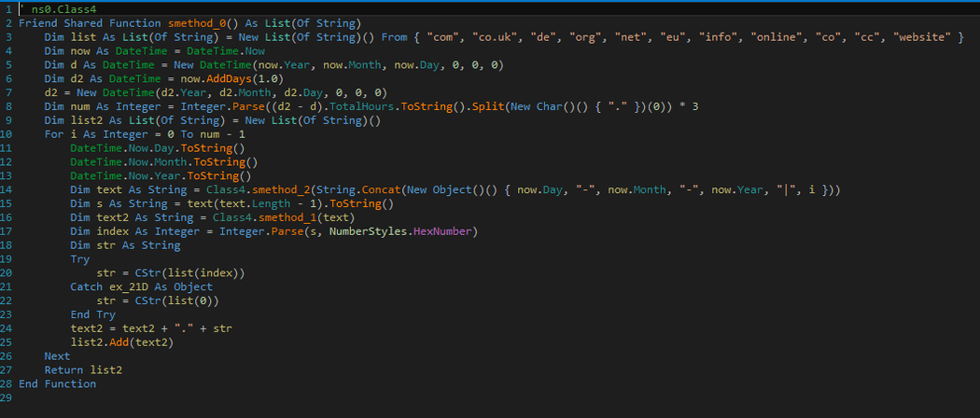
Task: Click the "website" string literal
Action: [924, 37]
